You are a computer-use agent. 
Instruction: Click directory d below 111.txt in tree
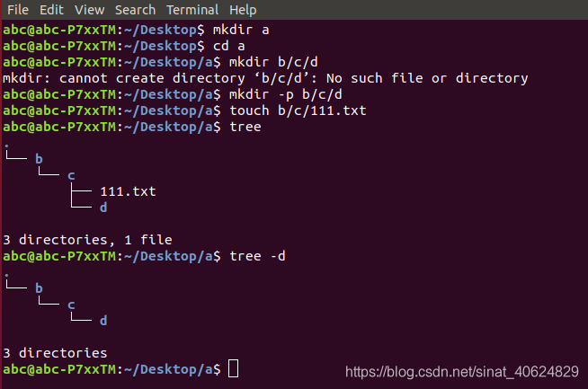tap(103, 208)
